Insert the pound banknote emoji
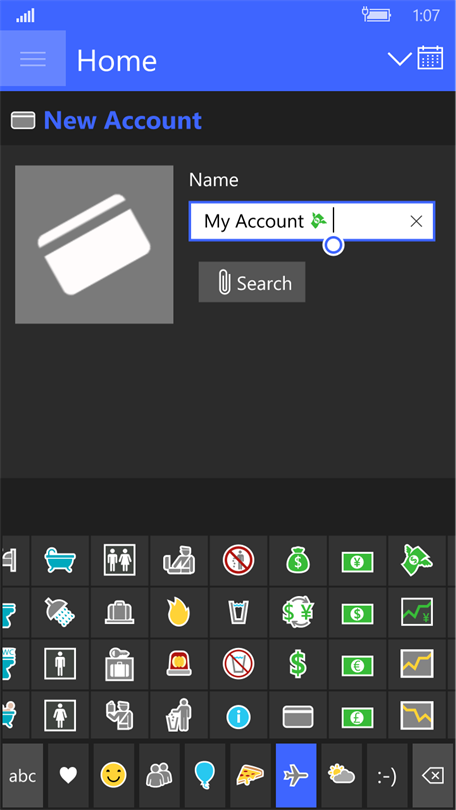Viewport: 456px width, 810px height. coord(357,716)
